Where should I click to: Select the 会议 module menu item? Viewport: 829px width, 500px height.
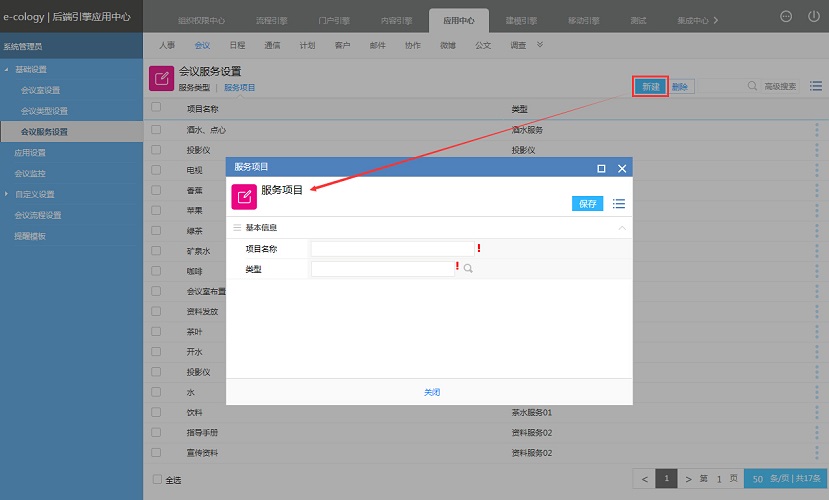pyautogui.click(x=202, y=45)
